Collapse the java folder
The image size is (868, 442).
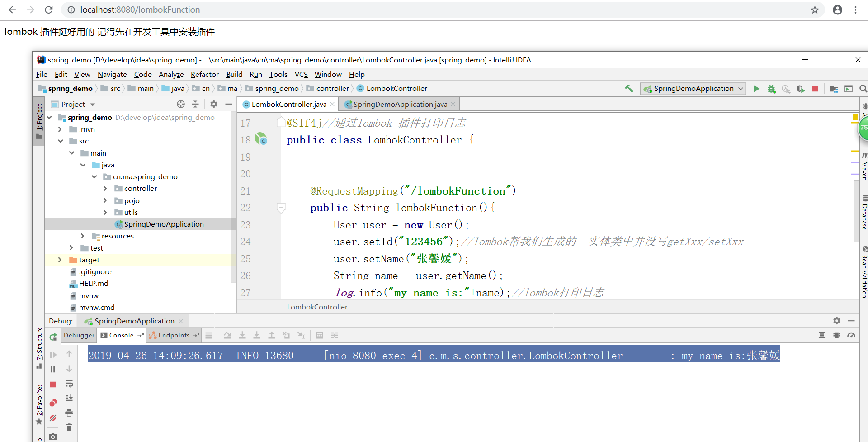[83, 165]
